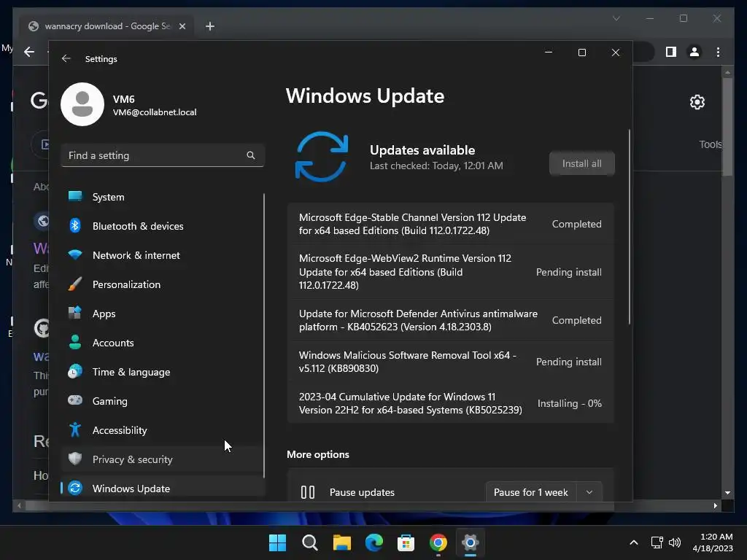
Task: Select Malicious Software Removal Tool row
Action: point(450,362)
